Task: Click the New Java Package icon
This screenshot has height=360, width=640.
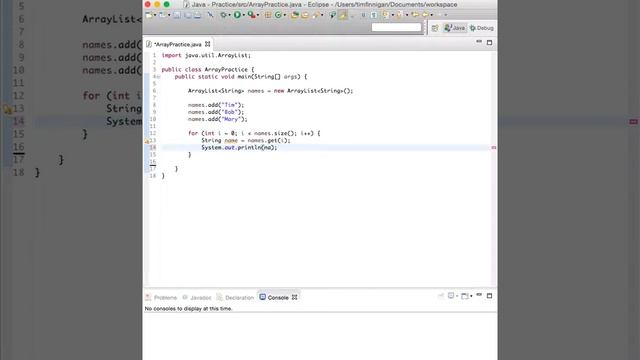Action: (x=267, y=15)
